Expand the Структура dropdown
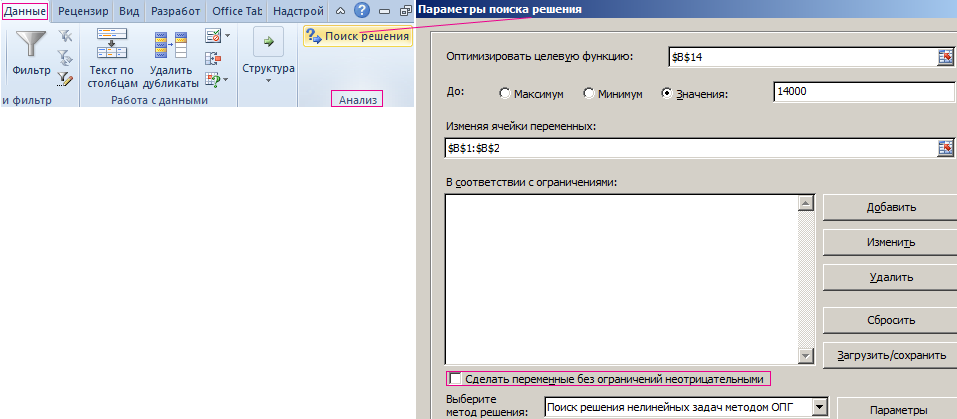This screenshot has width=957, height=419. pos(268,80)
